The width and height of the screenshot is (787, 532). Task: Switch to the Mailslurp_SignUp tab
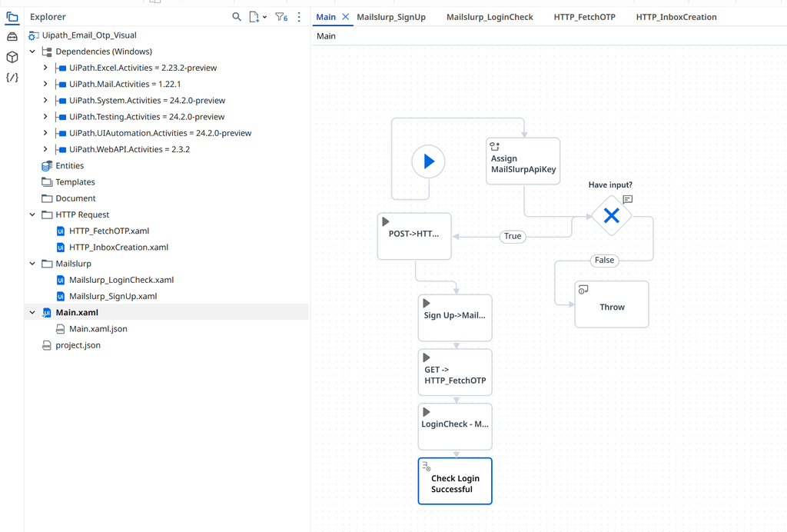[x=391, y=17]
